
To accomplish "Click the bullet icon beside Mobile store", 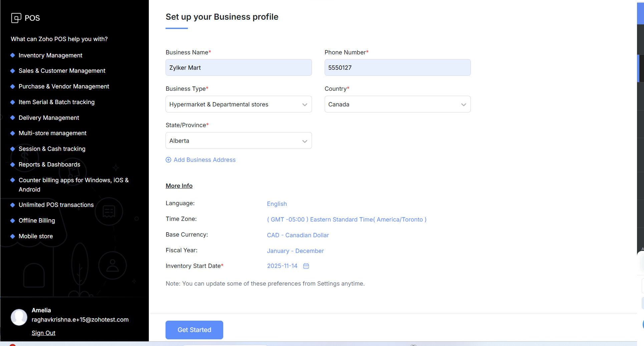I will [x=13, y=236].
